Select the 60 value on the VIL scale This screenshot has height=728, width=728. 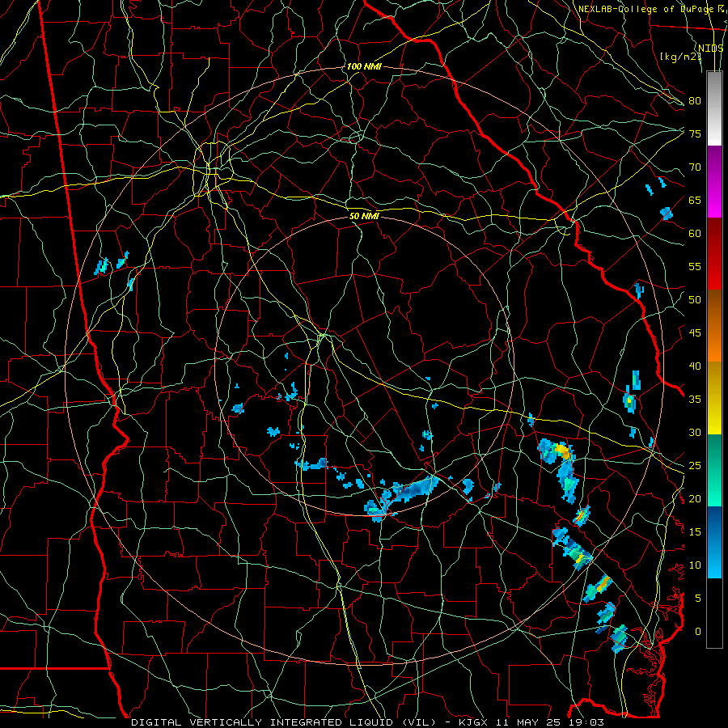coord(695,234)
